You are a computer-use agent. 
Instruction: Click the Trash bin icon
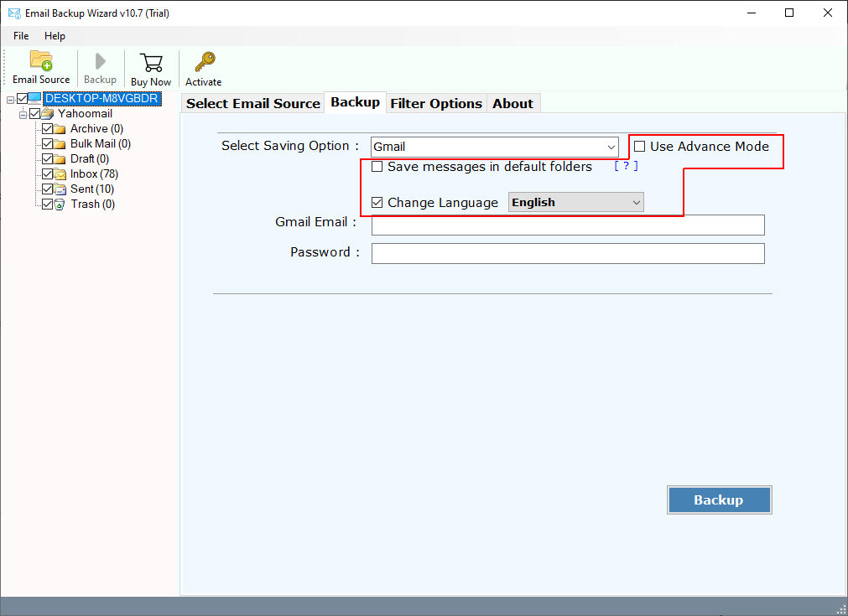coord(60,204)
